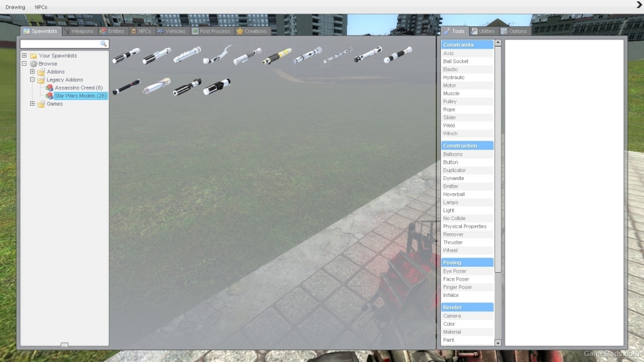Open the Options tab
This screenshot has width=644, height=362.
point(514,31)
